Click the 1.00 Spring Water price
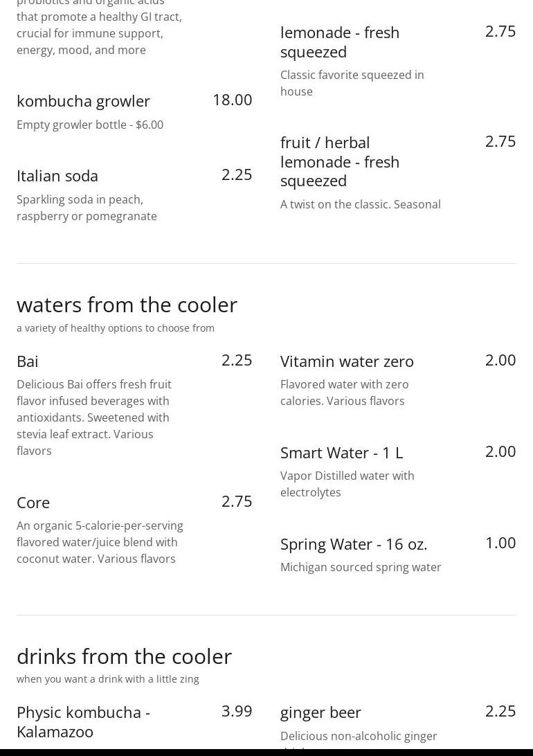533x756 pixels. click(500, 543)
